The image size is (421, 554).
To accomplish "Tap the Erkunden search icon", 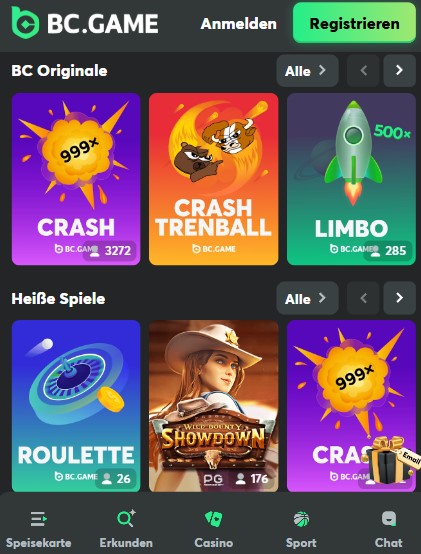I will point(126,518).
